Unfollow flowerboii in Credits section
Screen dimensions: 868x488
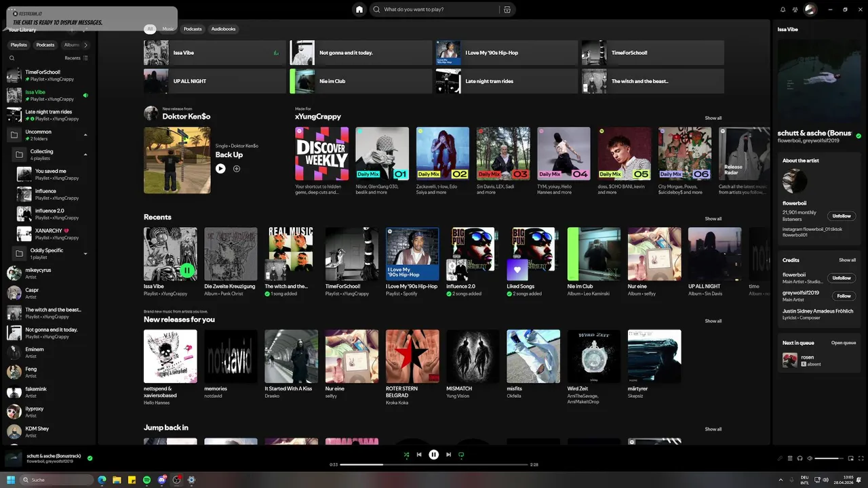coord(842,278)
